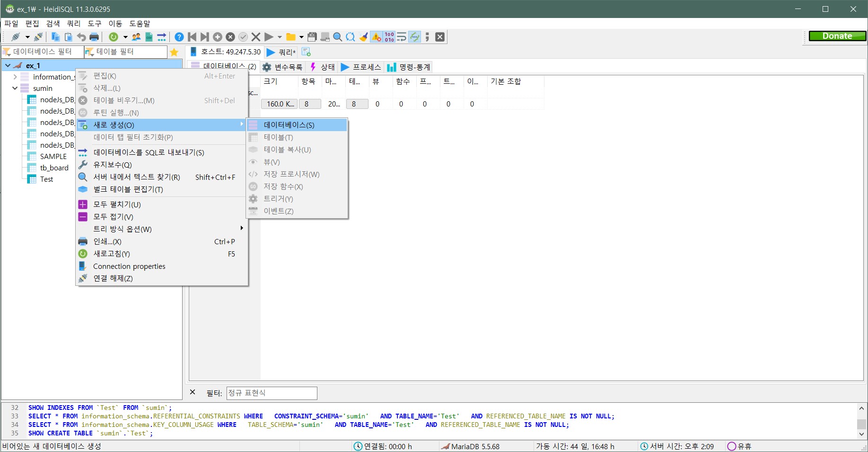Screen dimensions: 868x452
Task: Expand the information_schema database node
Action: click(15, 77)
